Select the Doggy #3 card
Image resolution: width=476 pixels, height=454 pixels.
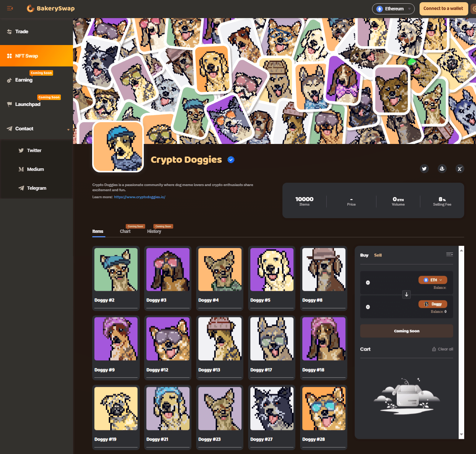(168, 278)
